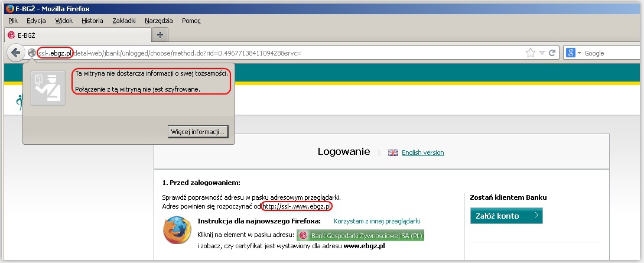
Task: Bookmark this page with the star icon
Action: (531, 53)
